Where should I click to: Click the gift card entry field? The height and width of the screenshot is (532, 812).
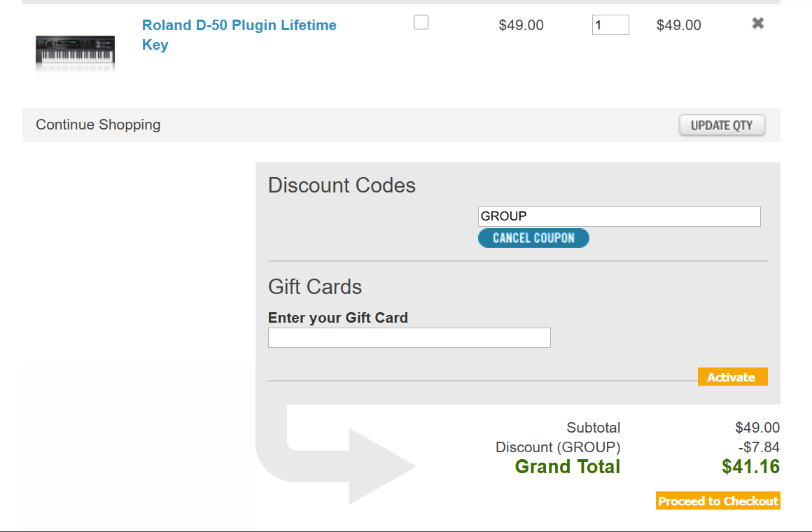point(409,337)
